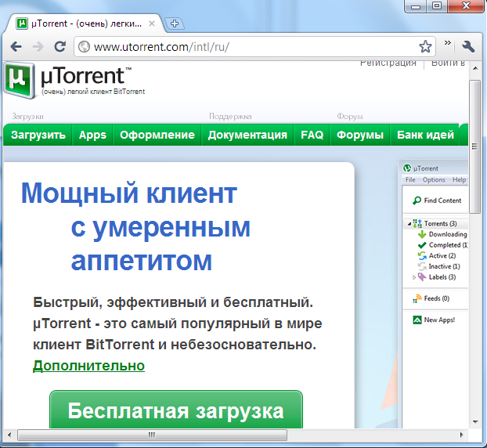Click the horizontal scrollbar thumb
Screen dimensions: 487x448
click(152, 435)
